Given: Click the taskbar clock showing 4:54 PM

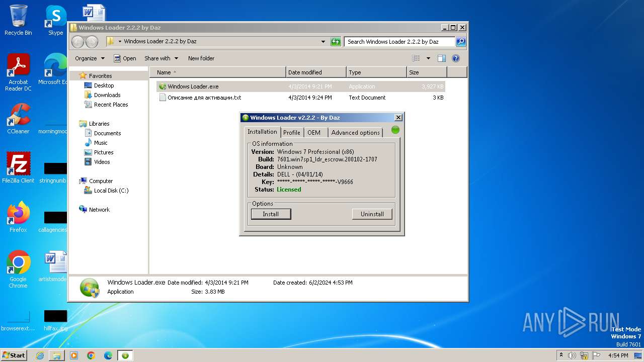Looking at the screenshot, I should pos(618,355).
